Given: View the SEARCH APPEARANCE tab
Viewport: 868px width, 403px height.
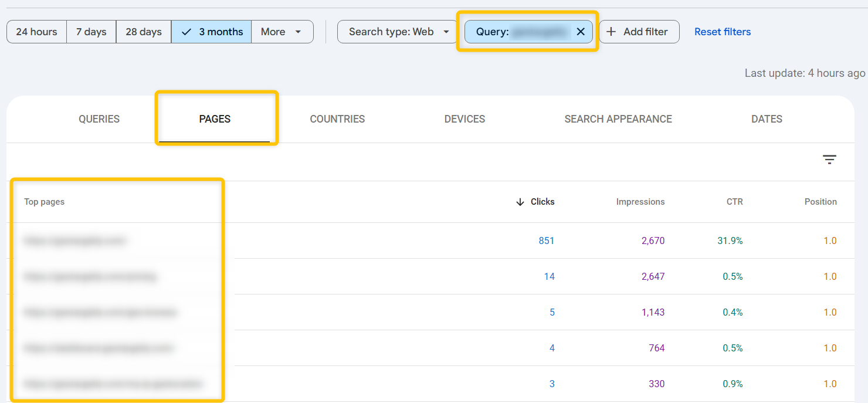Looking at the screenshot, I should pyautogui.click(x=618, y=119).
